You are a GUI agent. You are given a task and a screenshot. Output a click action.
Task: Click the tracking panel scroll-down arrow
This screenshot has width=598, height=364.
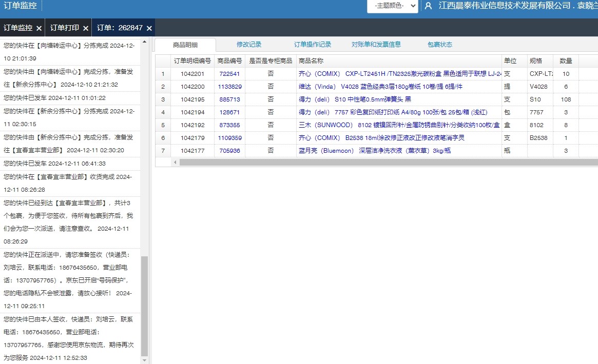tap(144, 360)
